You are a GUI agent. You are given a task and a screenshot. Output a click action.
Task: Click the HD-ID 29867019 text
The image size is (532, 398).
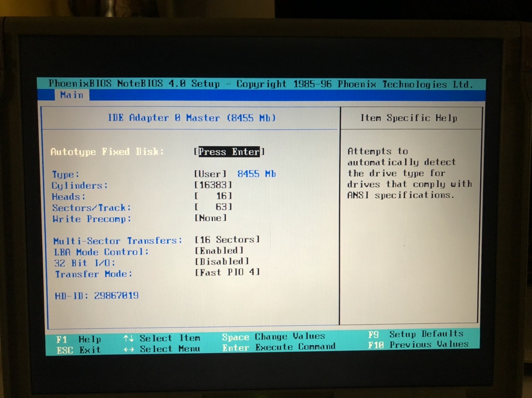[x=96, y=296]
